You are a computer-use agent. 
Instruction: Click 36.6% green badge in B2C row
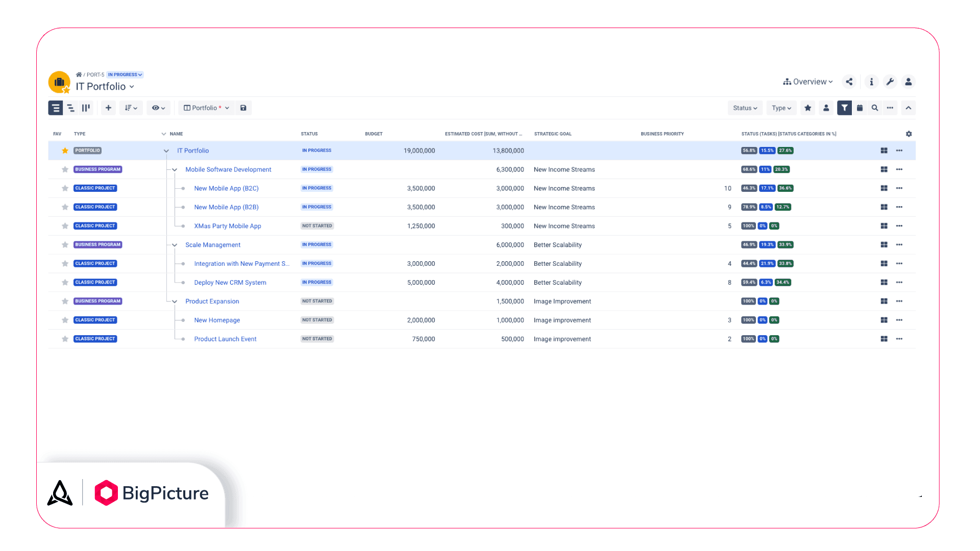pos(786,188)
